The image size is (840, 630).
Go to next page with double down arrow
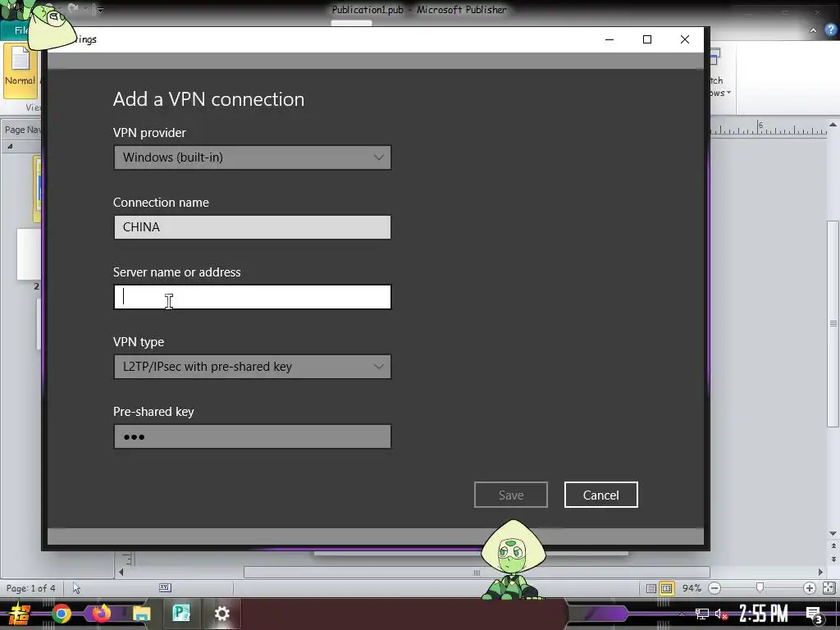[833, 559]
